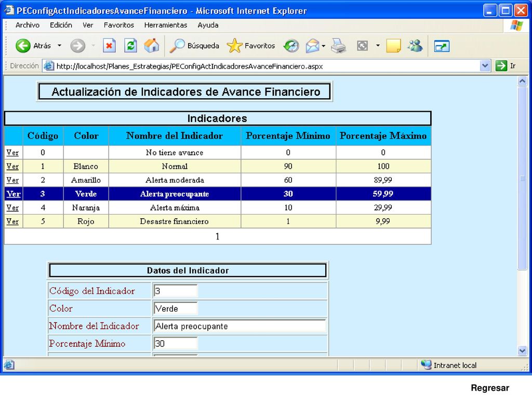Open the yellow note Discuss icon
The image size is (532, 399).
coord(394,46)
